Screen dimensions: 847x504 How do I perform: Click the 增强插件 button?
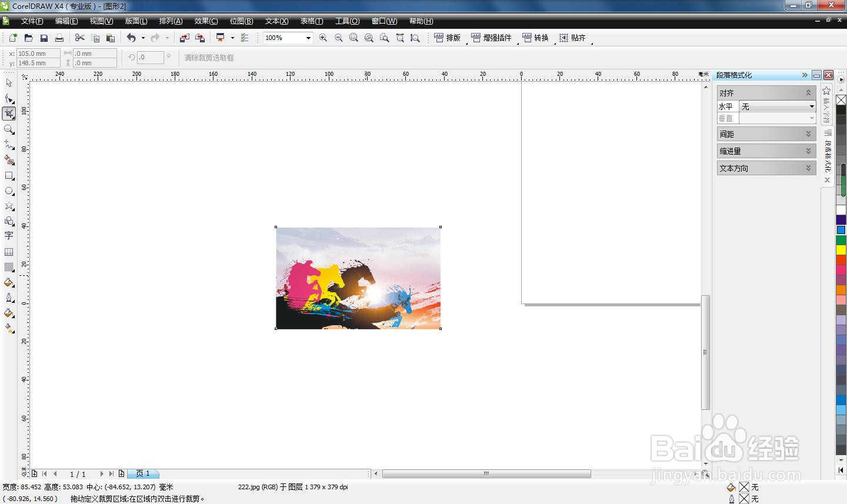pyautogui.click(x=492, y=38)
